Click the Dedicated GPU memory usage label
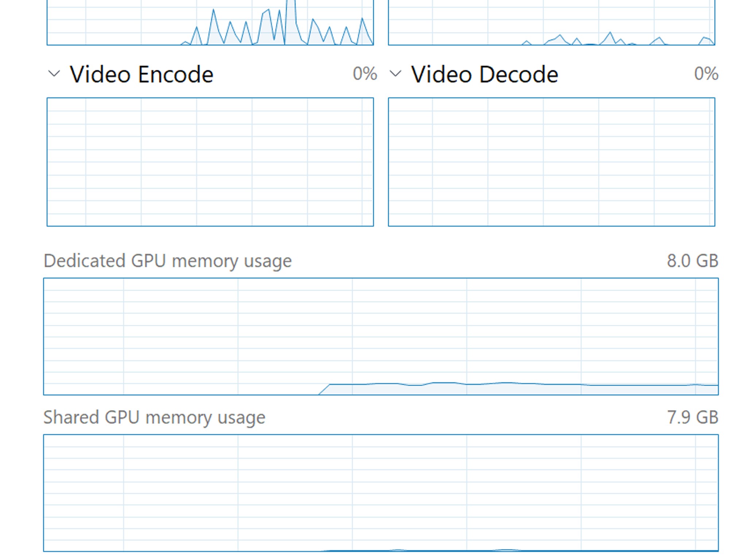The image size is (747, 560). (x=168, y=261)
